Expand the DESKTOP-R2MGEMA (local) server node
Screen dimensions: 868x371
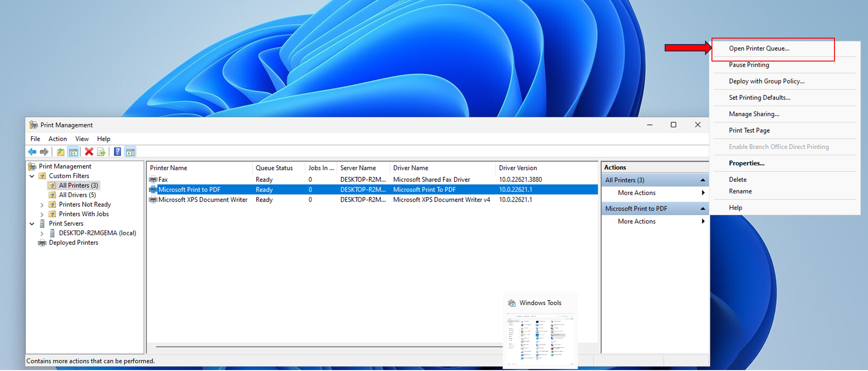42,233
